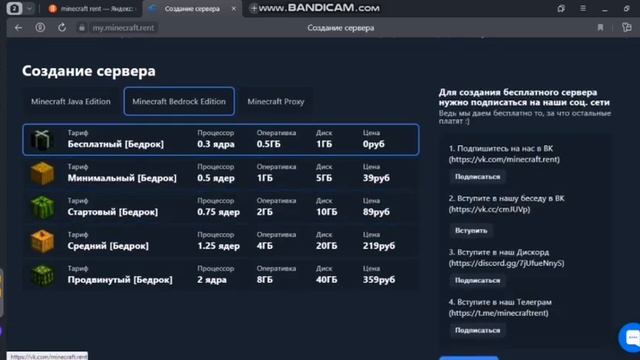Click Подписаться under the VK step
The width and height of the screenshot is (640, 360).
coord(477,177)
